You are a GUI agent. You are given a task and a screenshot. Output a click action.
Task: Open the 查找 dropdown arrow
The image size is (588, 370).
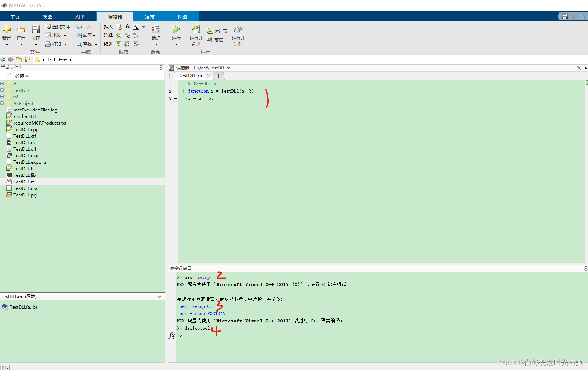point(96,44)
